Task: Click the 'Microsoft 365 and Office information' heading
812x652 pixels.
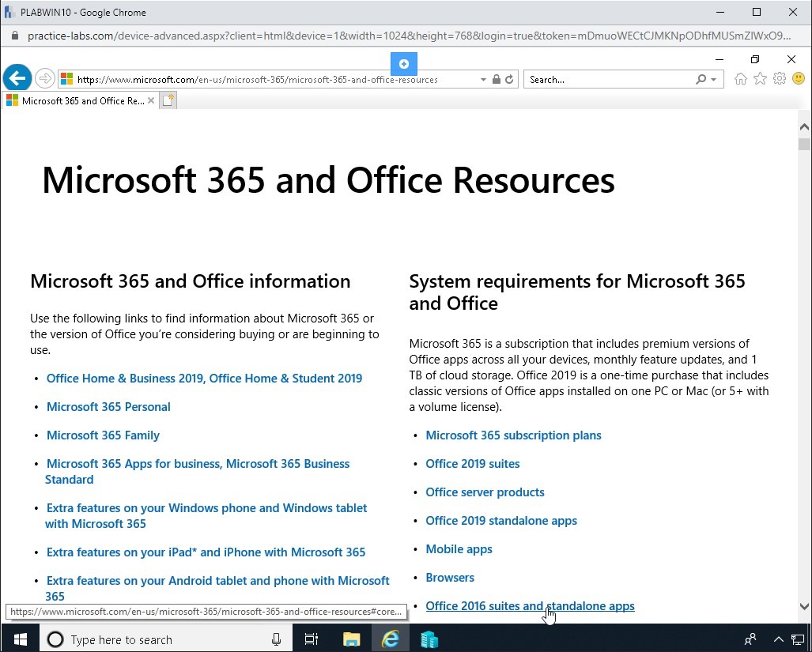Action: (190, 281)
